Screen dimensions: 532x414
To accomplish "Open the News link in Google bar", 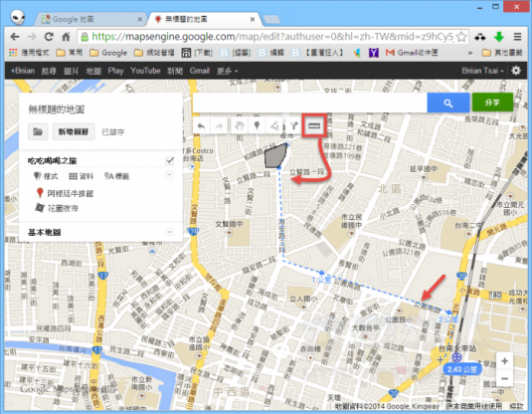I will [175, 71].
